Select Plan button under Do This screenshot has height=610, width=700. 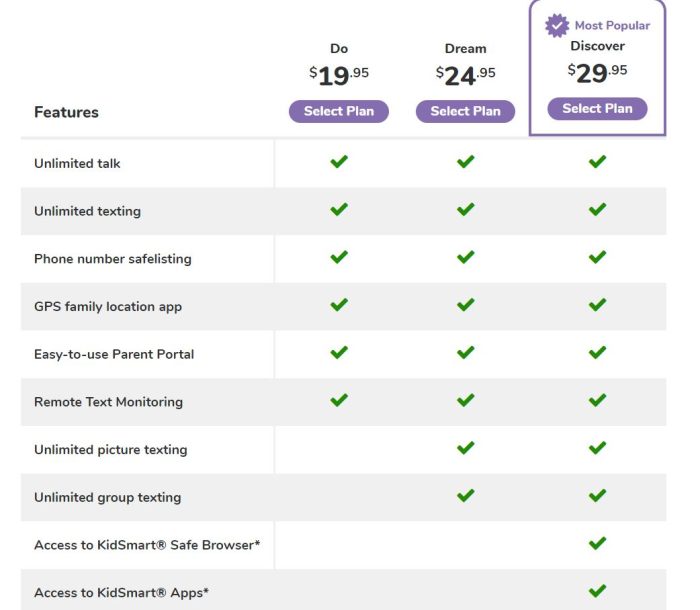(339, 111)
